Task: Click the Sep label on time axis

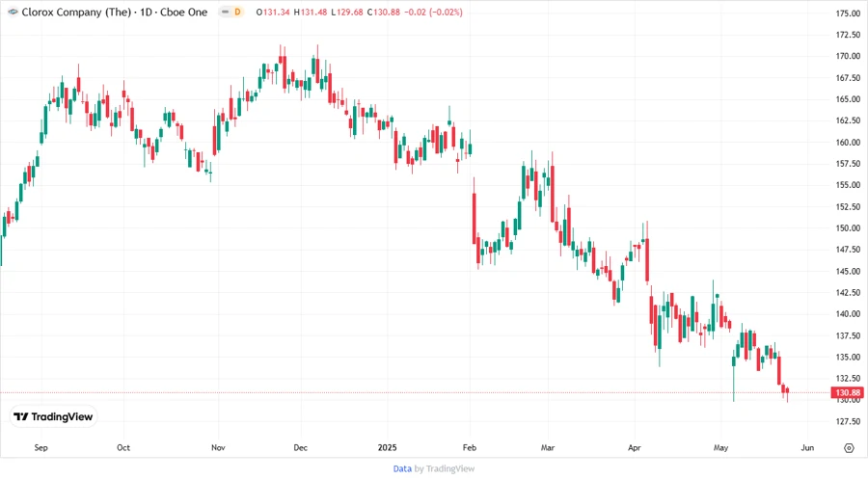Action: (x=41, y=447)
